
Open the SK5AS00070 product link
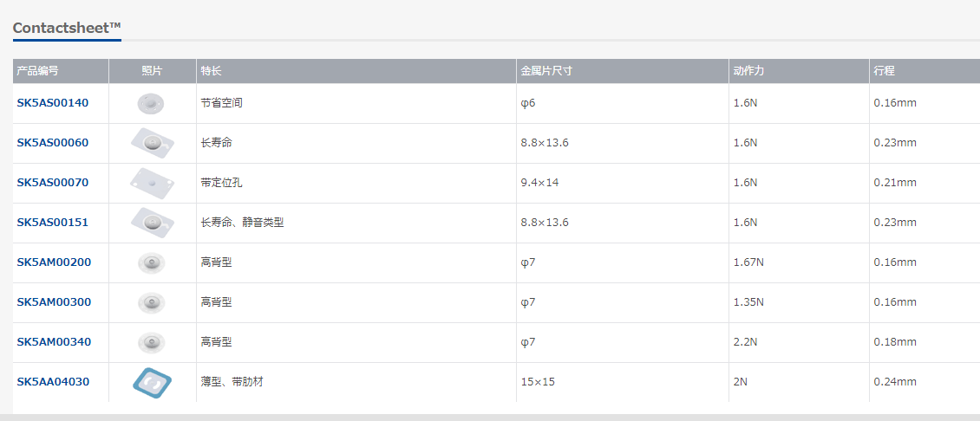[53, 183]
